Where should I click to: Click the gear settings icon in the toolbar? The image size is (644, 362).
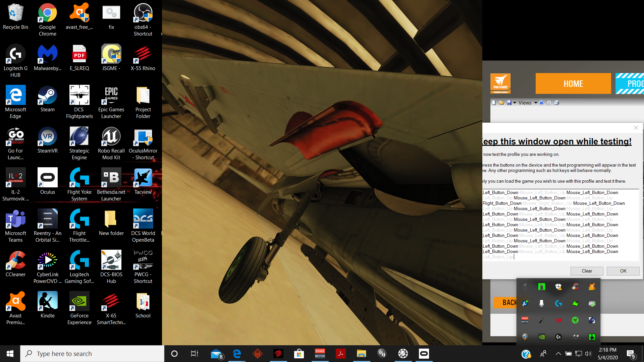tap(549, 103)
